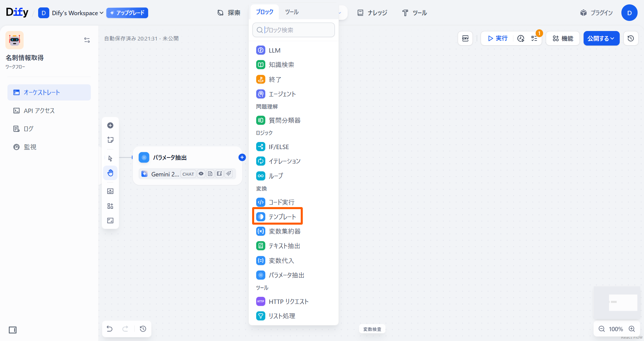Switch to pointer selection mode

click(x=110, y=159)
